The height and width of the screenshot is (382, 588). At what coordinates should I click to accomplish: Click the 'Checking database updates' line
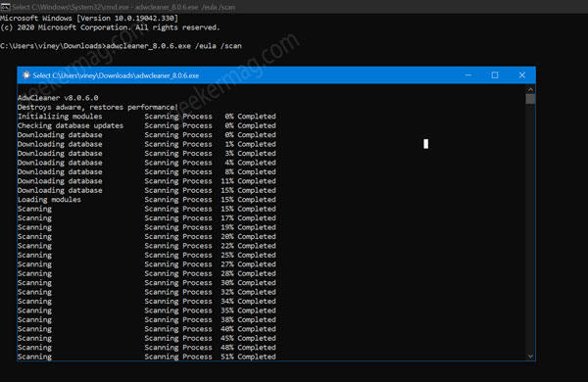click(71, 125)
